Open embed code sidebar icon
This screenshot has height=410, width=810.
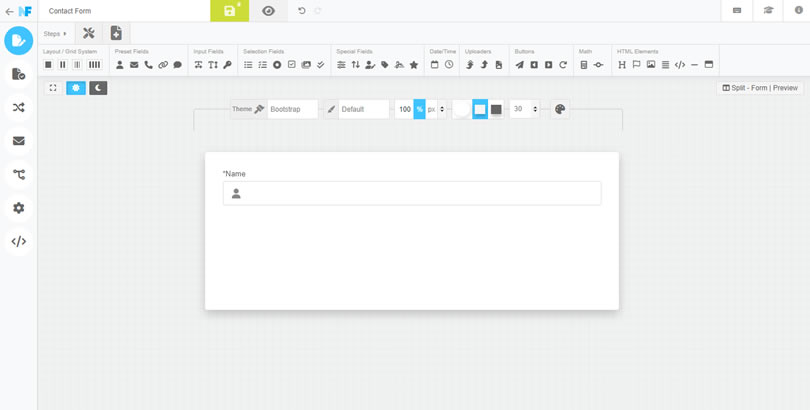point(19,241)
